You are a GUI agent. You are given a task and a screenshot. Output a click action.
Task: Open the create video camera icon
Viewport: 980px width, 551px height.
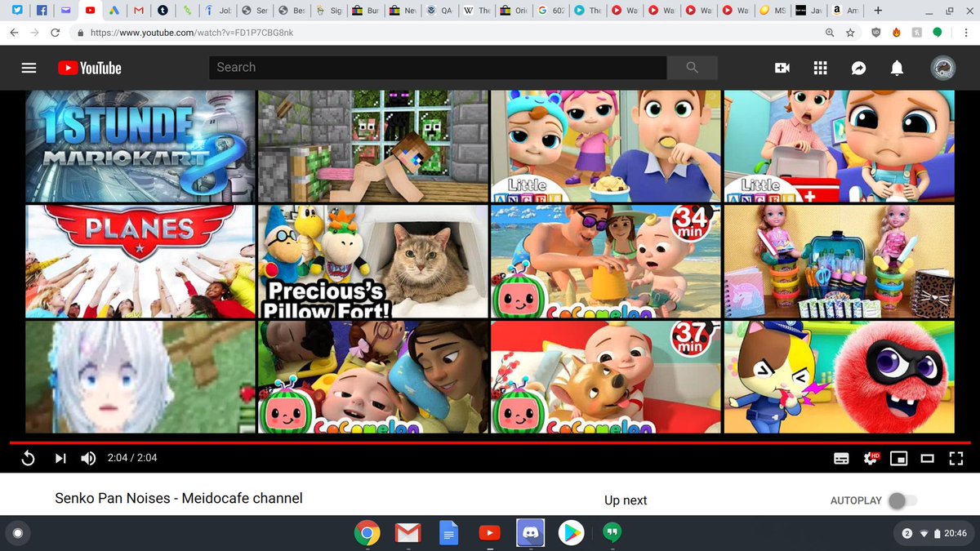782,69
